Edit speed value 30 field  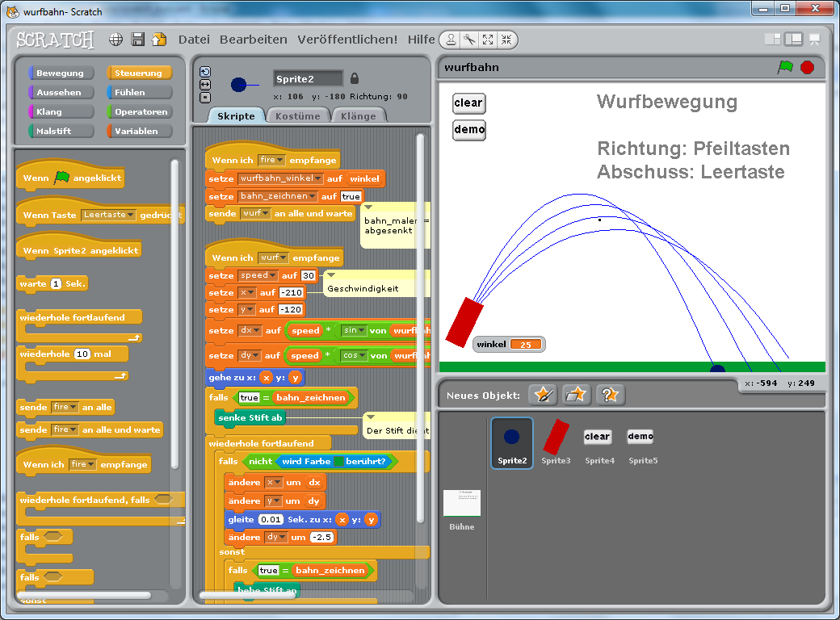point(308,275)
